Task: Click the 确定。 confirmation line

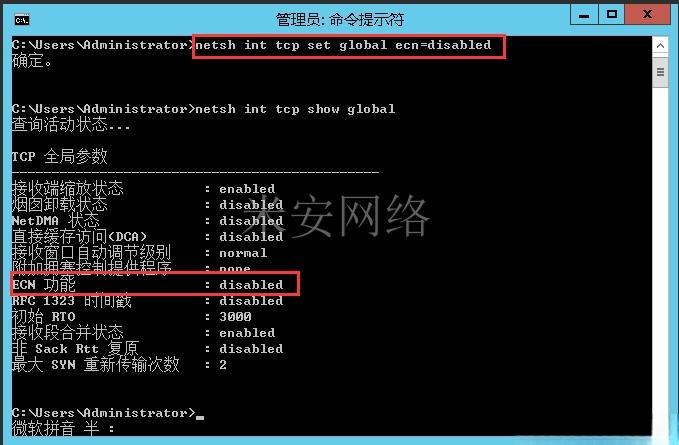Action: (x=32, y=61)
